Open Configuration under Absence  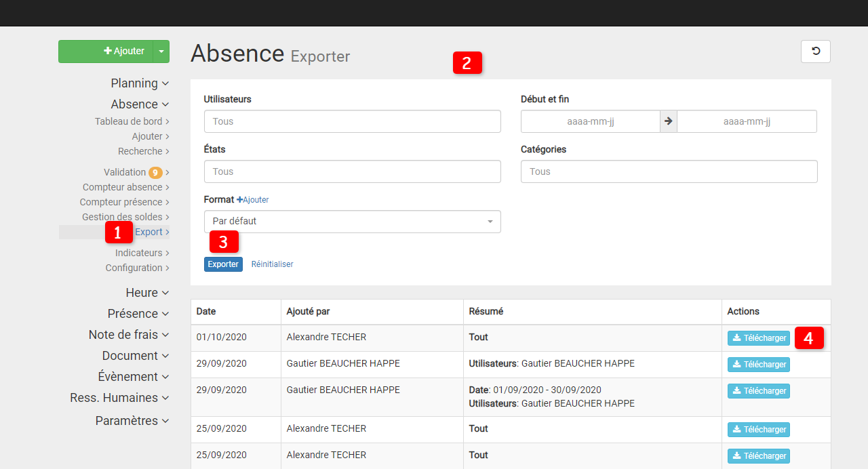click(x=137, y=268)
